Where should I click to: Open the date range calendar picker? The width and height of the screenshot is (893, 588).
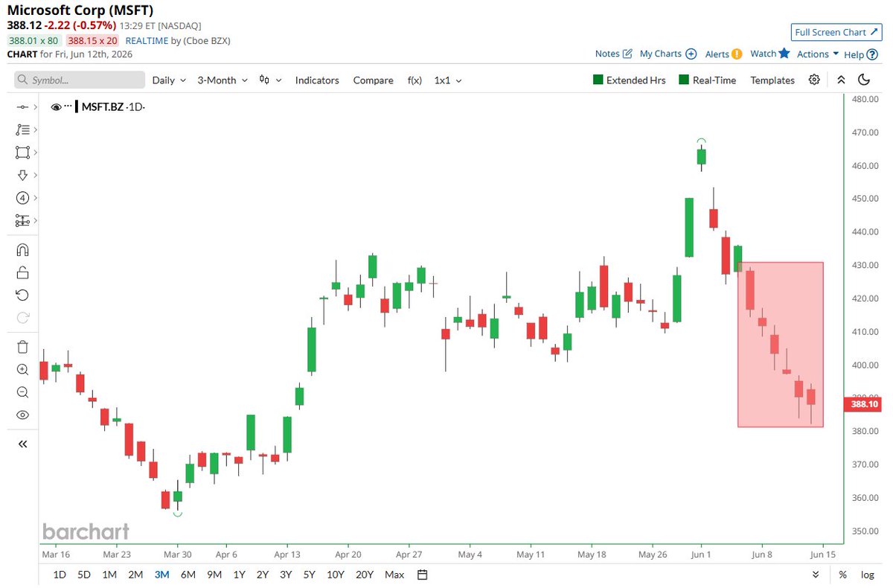pos(423,575)
